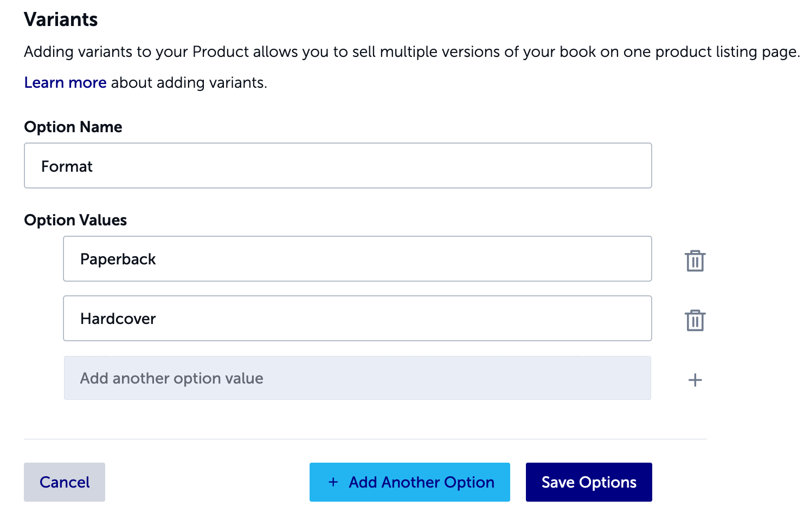The height and width of the screenshot is (532, 810).
Task: Click the Variants heading
Action: (x=61, y=20)
